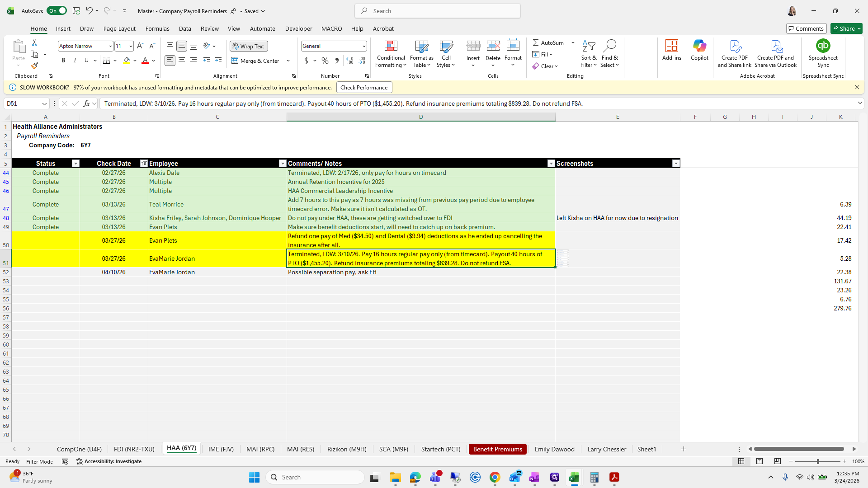Click the Name Box showing D51
This screenshot has width=868, height=488.
(23, 103)
